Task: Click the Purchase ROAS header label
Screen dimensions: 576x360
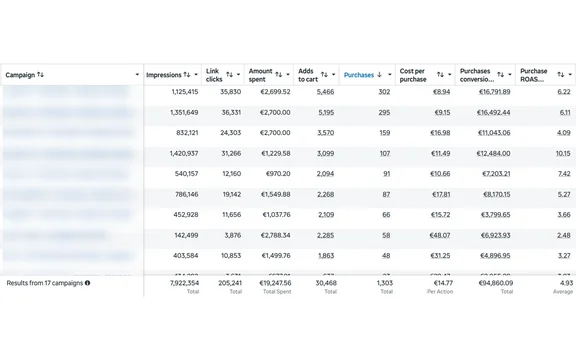Action: (534, 75)
